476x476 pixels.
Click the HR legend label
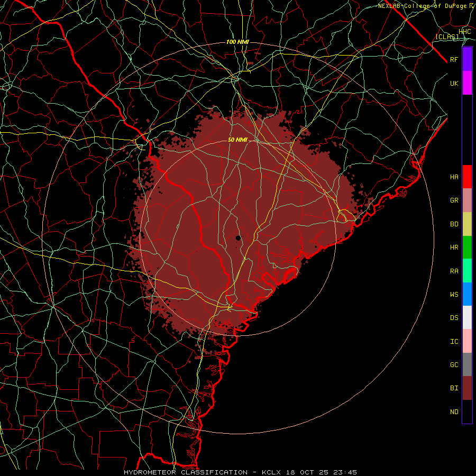[x=454, y=248]
